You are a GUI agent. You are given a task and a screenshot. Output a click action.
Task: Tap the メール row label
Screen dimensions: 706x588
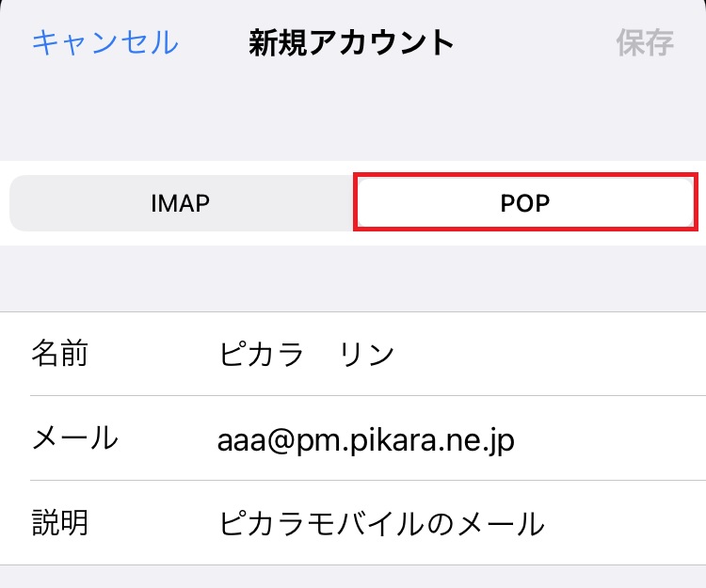pyautogui.click(x=74, y=438)
